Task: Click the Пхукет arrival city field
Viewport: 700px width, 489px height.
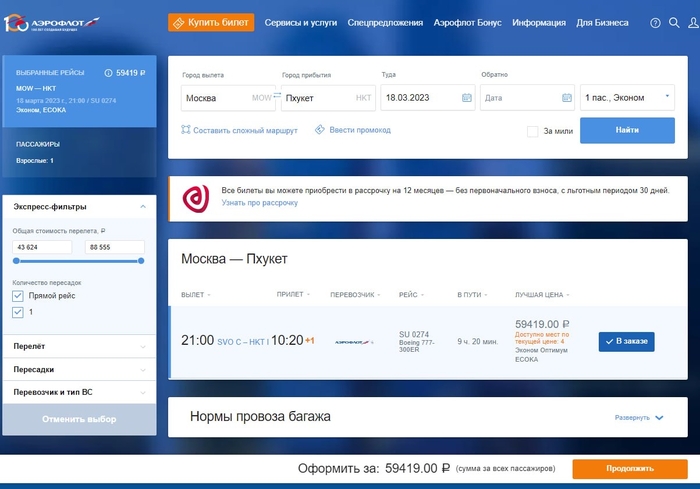Action: pyautogui.click(x=328, y=98)
